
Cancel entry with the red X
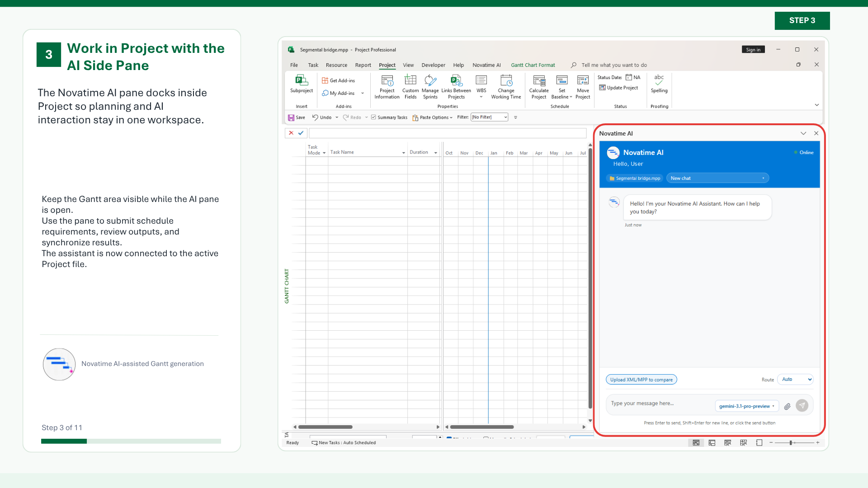click(x=291, y=133)
